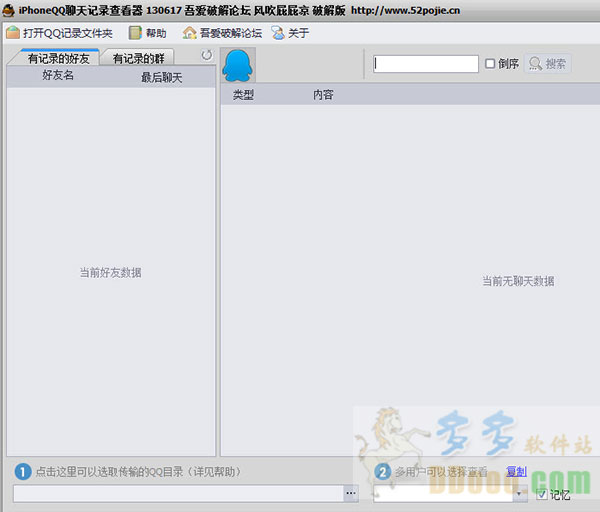Browse for QQ directory with the ... button
Image resolution: width=600 pixels, height=512 pixels.
tap(351, 494)
